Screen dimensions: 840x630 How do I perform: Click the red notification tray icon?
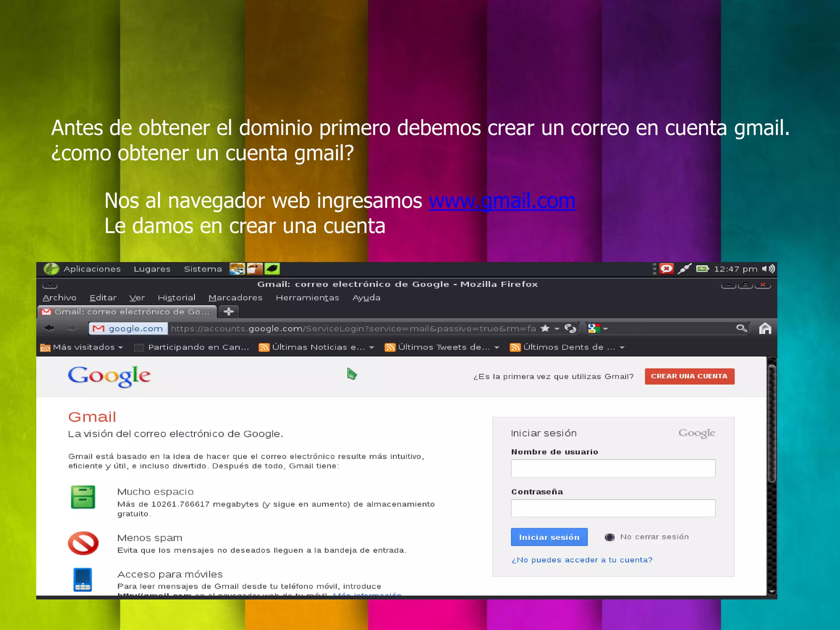(x=667, y=269)
